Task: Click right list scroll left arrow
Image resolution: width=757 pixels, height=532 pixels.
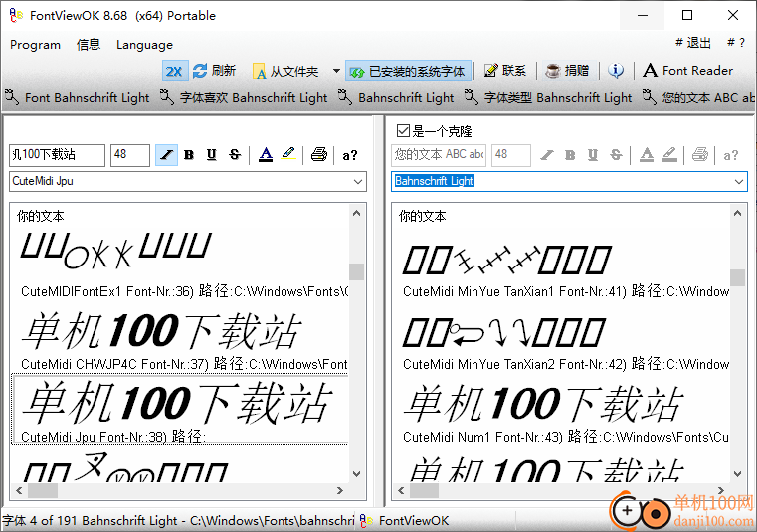Action: click(x=401, y=490)
